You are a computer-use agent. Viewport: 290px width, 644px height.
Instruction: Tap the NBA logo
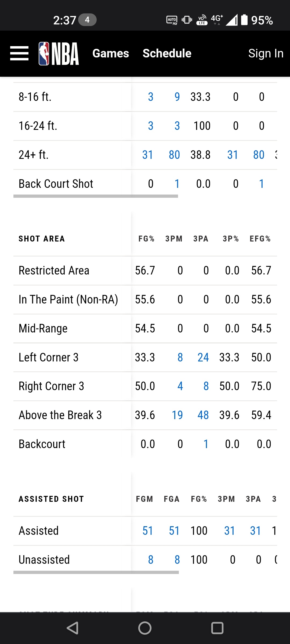point(59,53)
